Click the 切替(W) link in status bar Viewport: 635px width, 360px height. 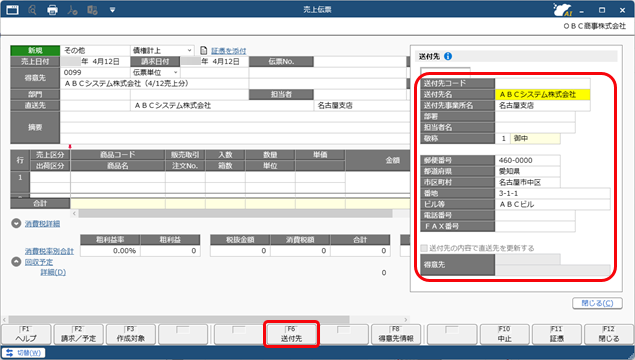29,353
